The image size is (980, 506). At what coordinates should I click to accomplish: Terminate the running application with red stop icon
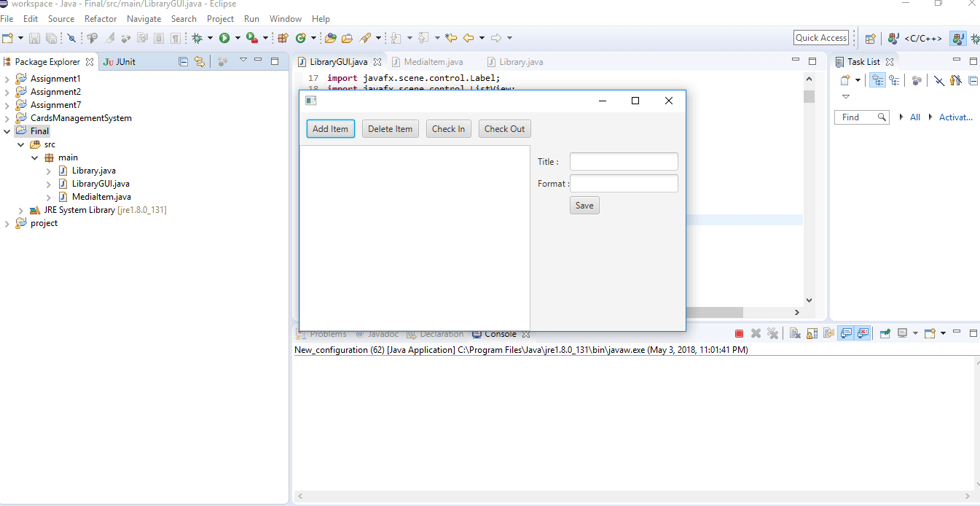(739, 332)
